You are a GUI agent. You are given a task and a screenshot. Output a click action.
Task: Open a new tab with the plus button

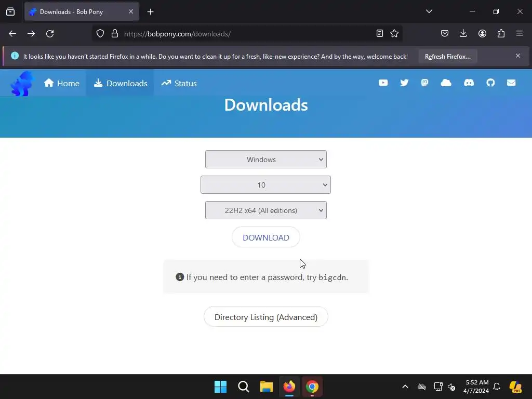tap(150, 12)
